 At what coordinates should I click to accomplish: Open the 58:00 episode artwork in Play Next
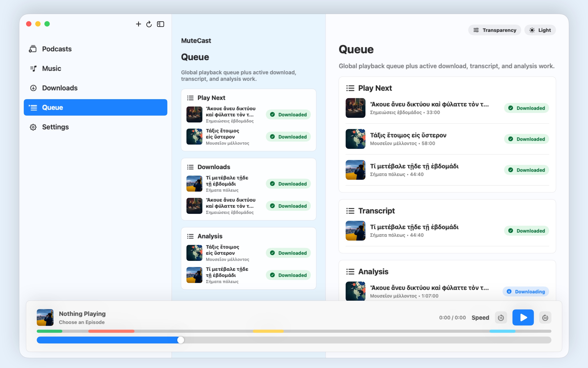click(x=355, y=139)
